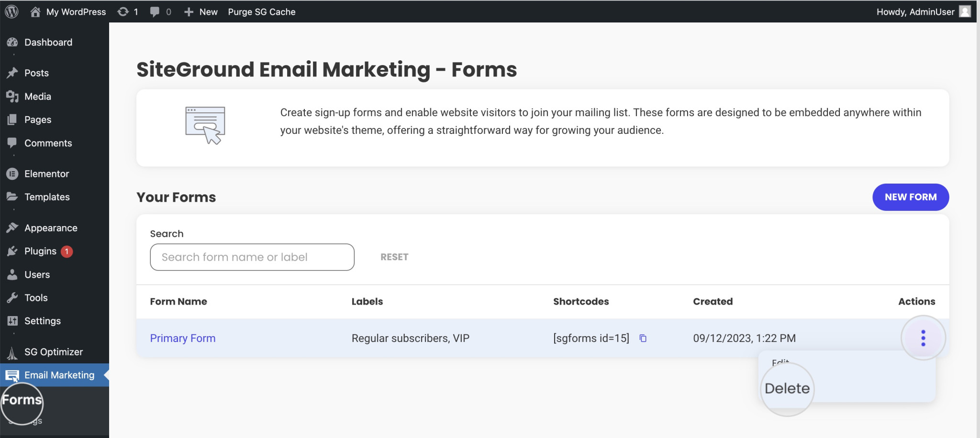Open the Primary Form link
The height and width of the screenshot is (438, 980).
(x=183, y=339)
